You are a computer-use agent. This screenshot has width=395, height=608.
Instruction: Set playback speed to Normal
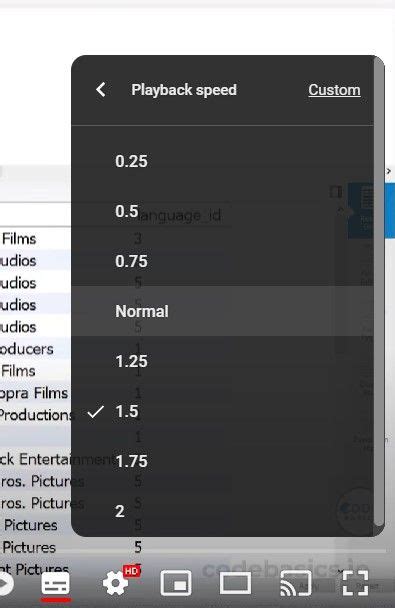pyautogui.click(x=223, y=311)
